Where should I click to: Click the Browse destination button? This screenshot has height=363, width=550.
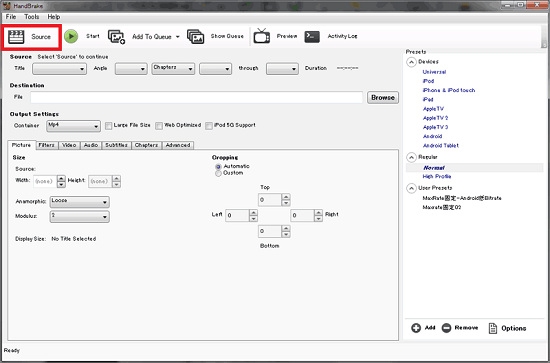point(383,98)
